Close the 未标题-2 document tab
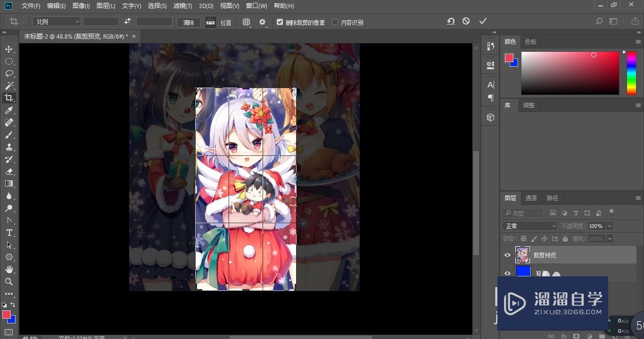644x339 pixels. pos(134,36)
